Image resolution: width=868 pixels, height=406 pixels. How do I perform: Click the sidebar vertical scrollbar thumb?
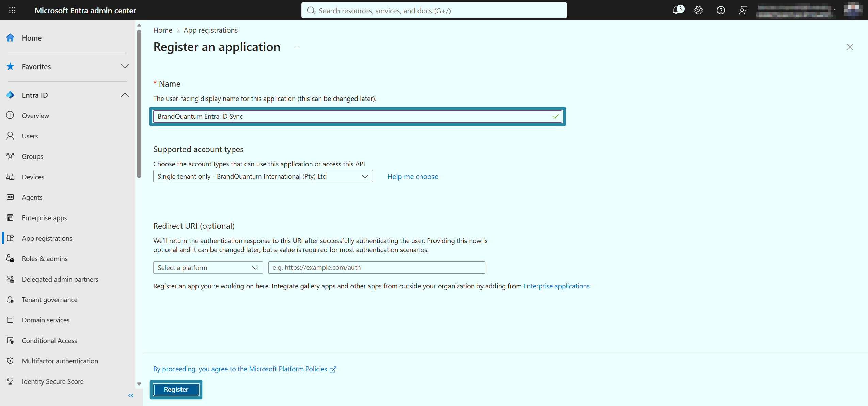coord(139,104)
